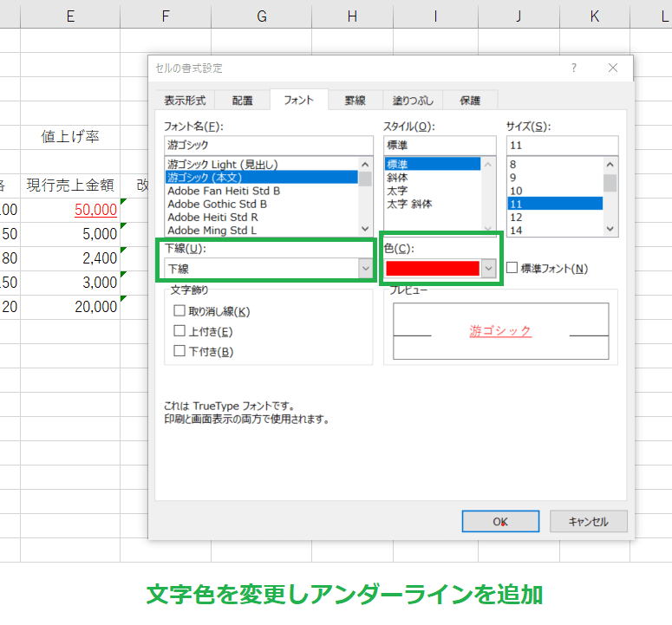Click size list scroll down arrow

pos(610,229)
